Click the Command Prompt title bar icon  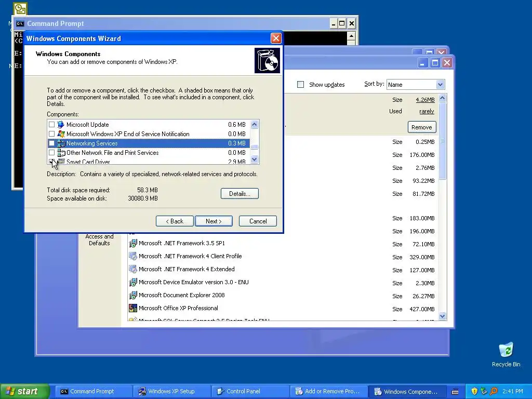click(x=20, y=23)
